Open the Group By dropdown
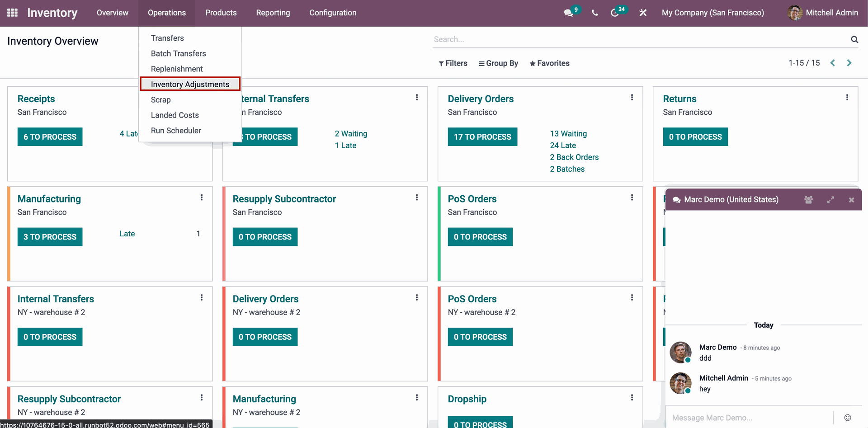The image size is (868, 428). (498, 63)
